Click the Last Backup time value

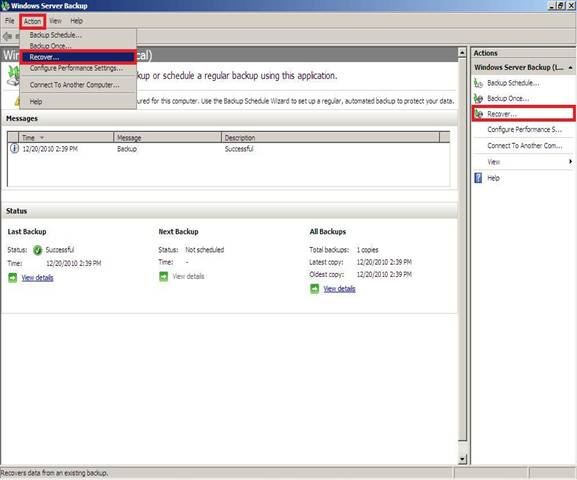[x=74, y=264]
